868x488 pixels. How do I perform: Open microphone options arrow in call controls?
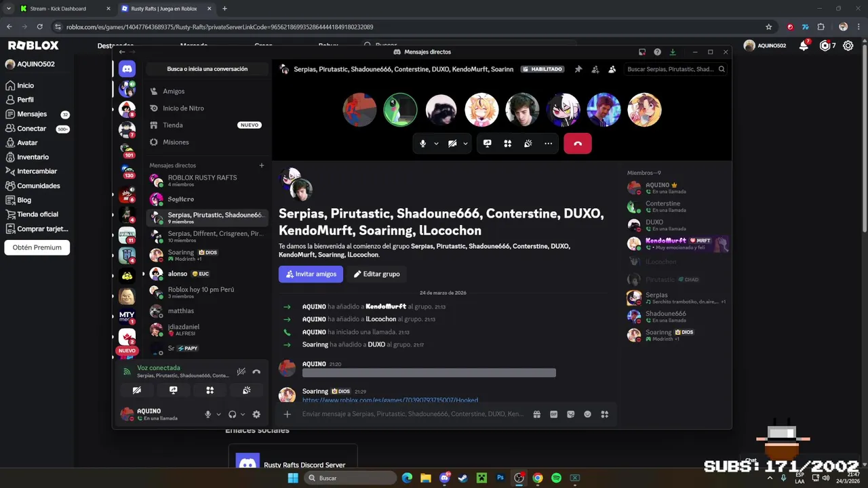pos(436,144)
